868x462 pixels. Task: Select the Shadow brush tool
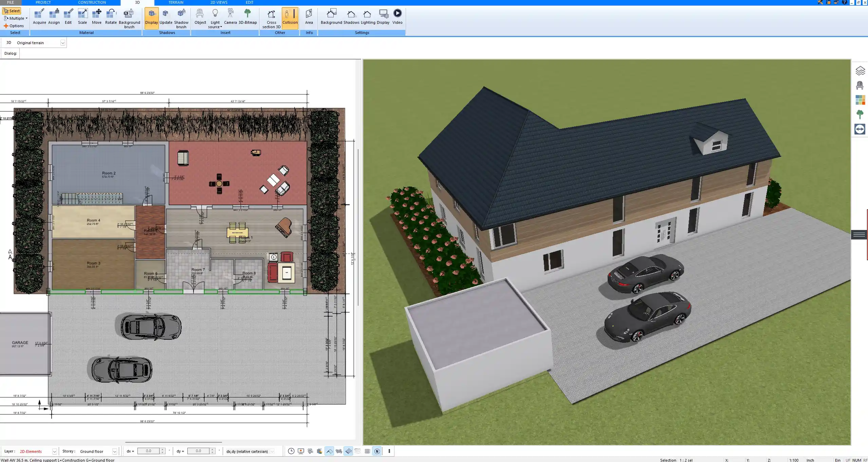tap(181, 19)
